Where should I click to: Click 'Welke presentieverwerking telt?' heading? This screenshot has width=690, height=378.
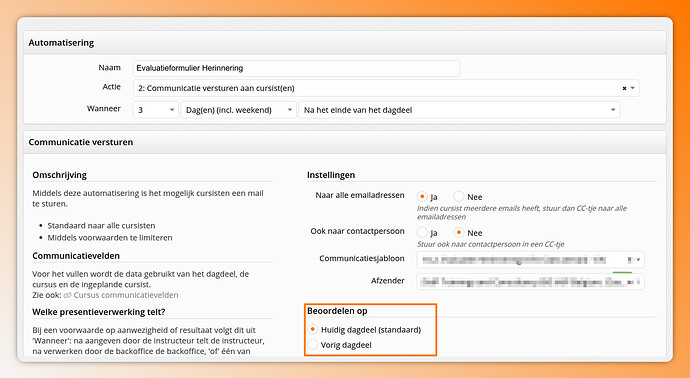(x=99, y=312)
